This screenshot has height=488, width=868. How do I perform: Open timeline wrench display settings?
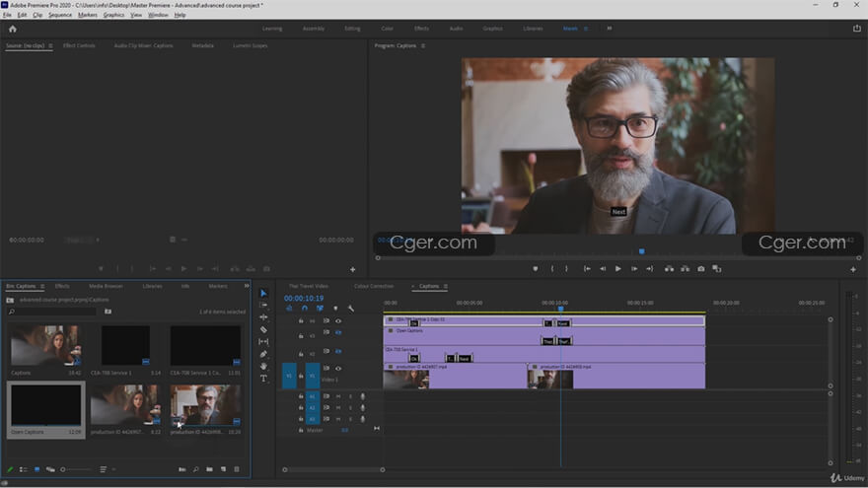(350, 309)
